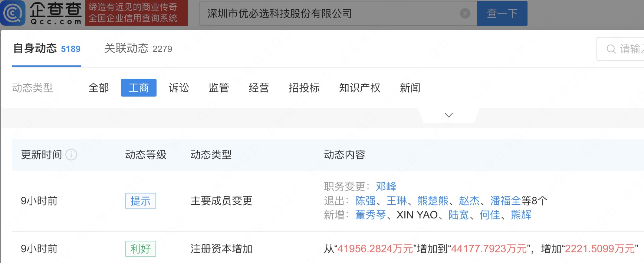The height and width of the screenshot is (263, 644).
Task: Expand the filter panel with the chevron
Action: pyautogui.click(x=449, y=115)
